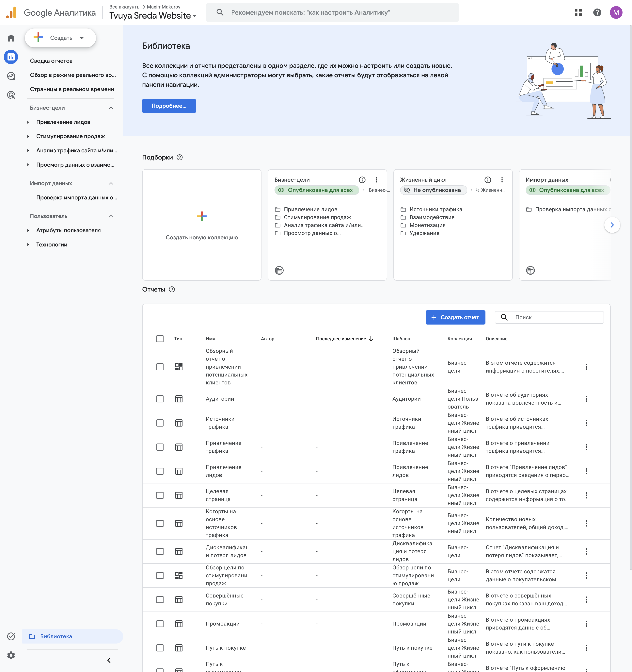Open the Advertising icon in left rail
Screen dimensions: 632x672
(11, 95)
